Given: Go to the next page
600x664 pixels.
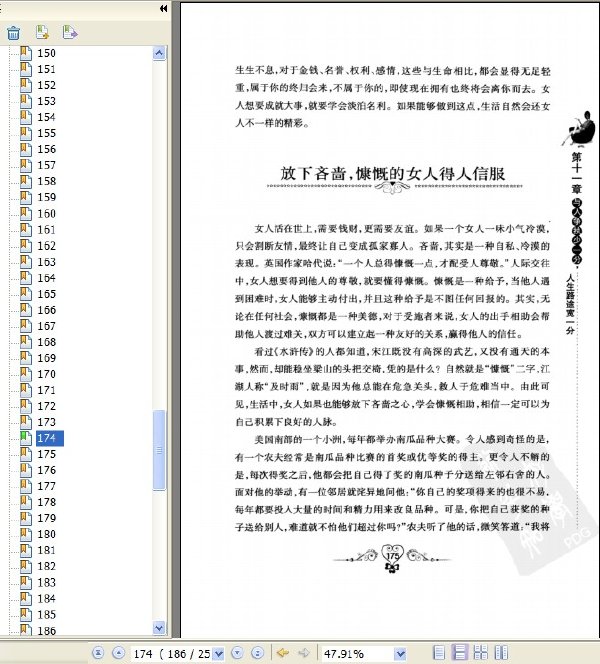Looking at the screenshot, I should (x=237, y=653).
